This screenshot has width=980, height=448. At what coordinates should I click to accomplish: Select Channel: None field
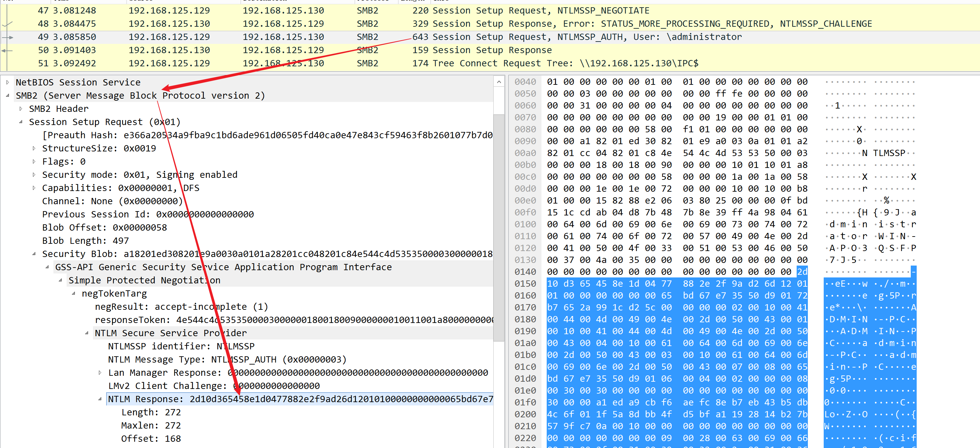point(113,201)
